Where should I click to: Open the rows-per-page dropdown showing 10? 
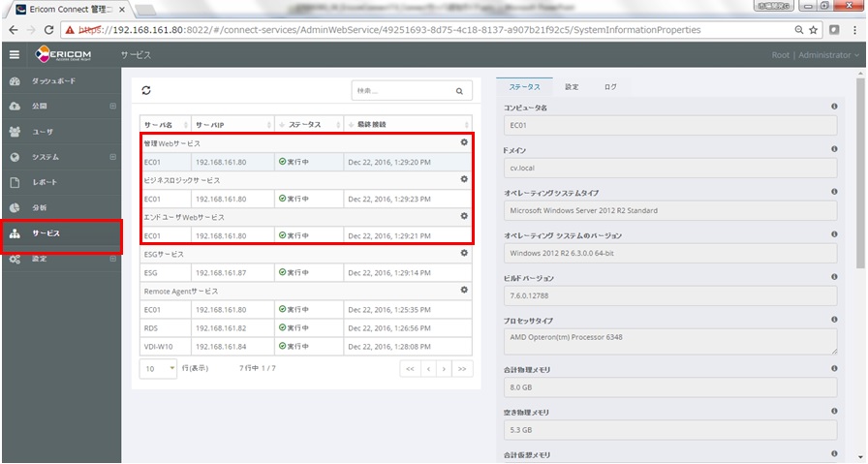tap(158, 369)
